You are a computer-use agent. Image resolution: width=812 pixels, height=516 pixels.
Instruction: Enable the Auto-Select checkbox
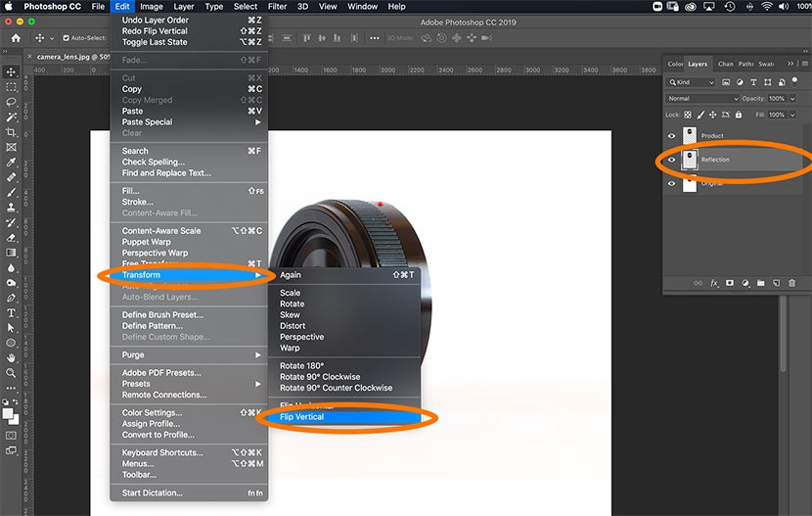click(65, 38)
